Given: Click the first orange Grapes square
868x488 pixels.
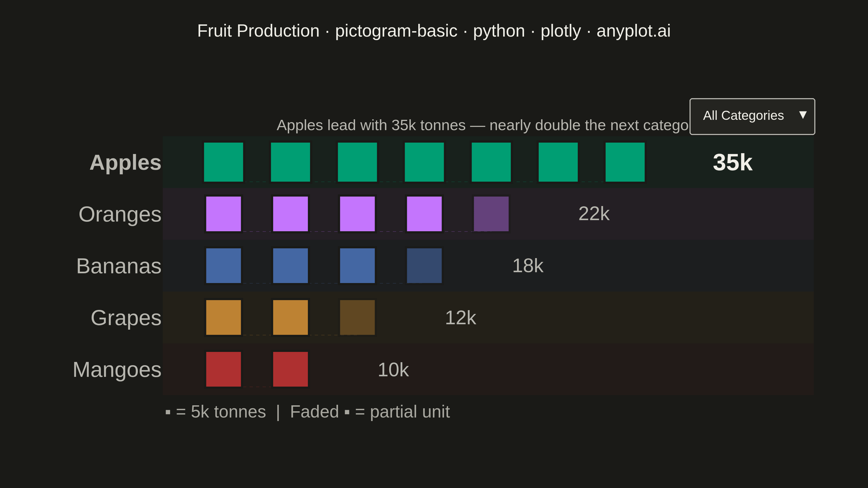Looking at the screenshot, I should pos(224,317).
